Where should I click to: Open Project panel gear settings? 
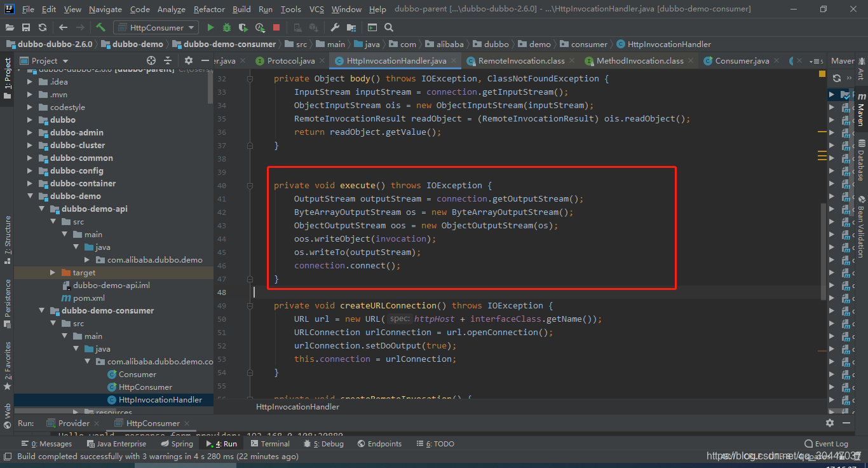click(189, 60)
